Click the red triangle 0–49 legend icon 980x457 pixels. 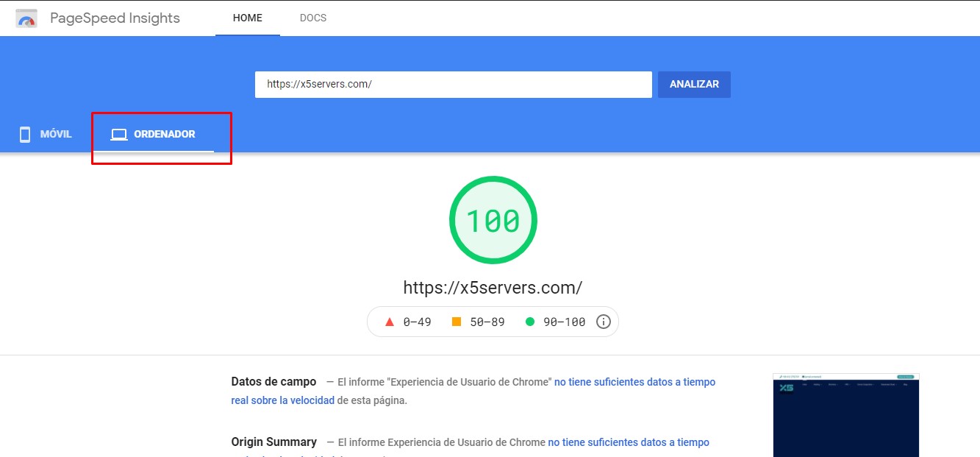(390, 322)
